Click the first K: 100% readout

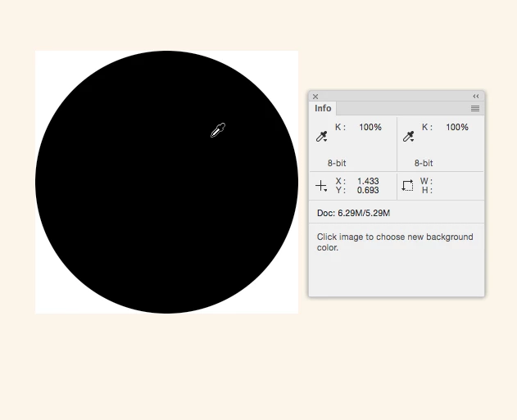[358, 127]
